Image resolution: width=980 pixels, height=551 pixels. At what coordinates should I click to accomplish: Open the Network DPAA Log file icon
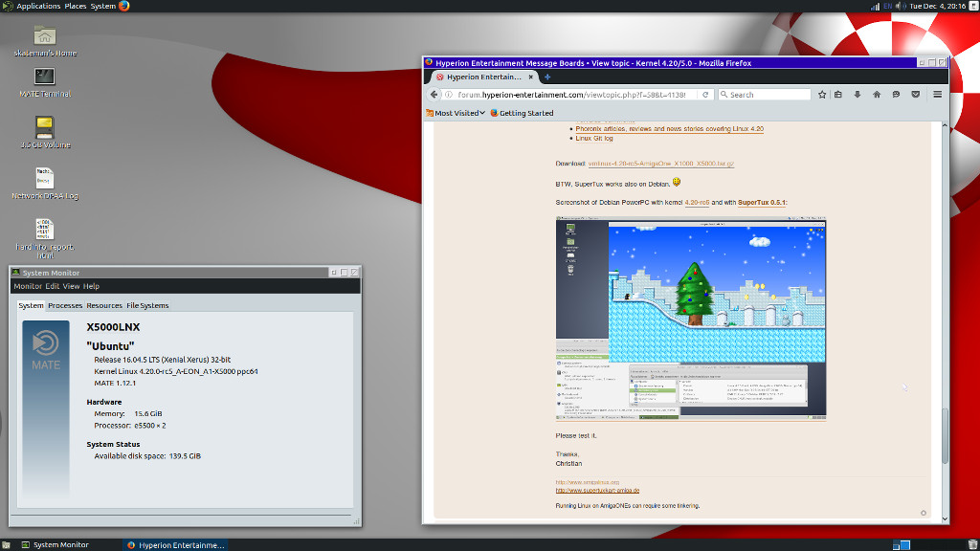point(44,178)
